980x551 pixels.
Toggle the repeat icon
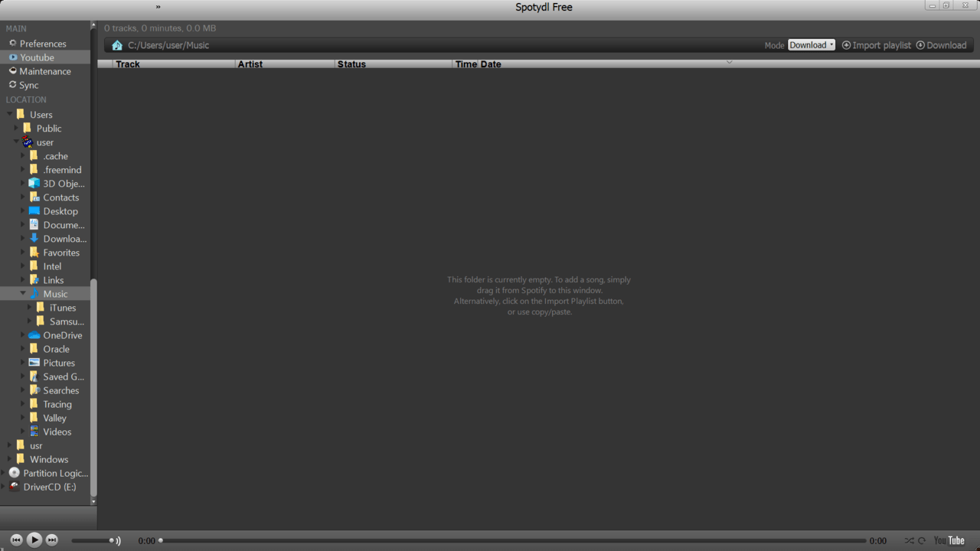(922, 541)
